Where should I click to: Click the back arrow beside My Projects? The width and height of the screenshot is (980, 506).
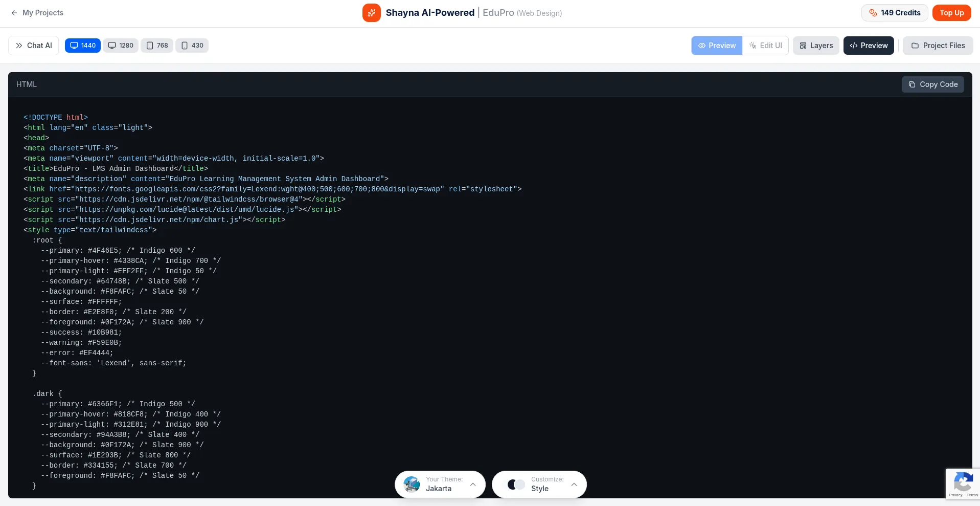14,13
